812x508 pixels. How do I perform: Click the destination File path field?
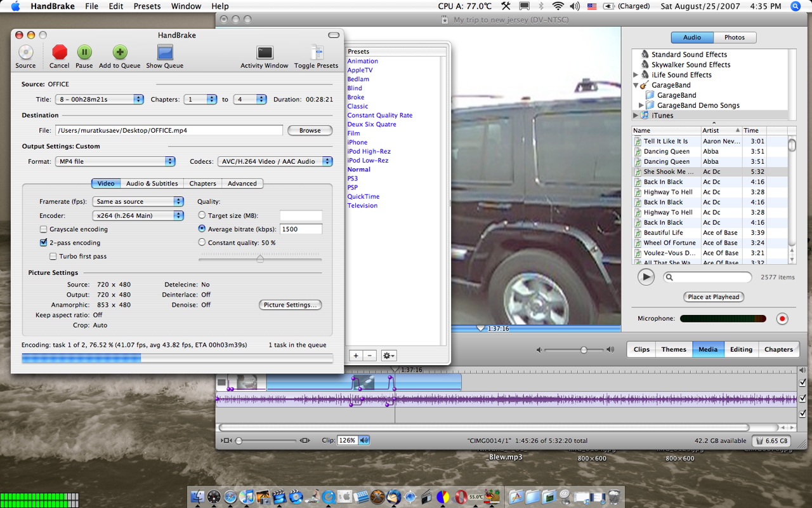[x=169, y=130]
